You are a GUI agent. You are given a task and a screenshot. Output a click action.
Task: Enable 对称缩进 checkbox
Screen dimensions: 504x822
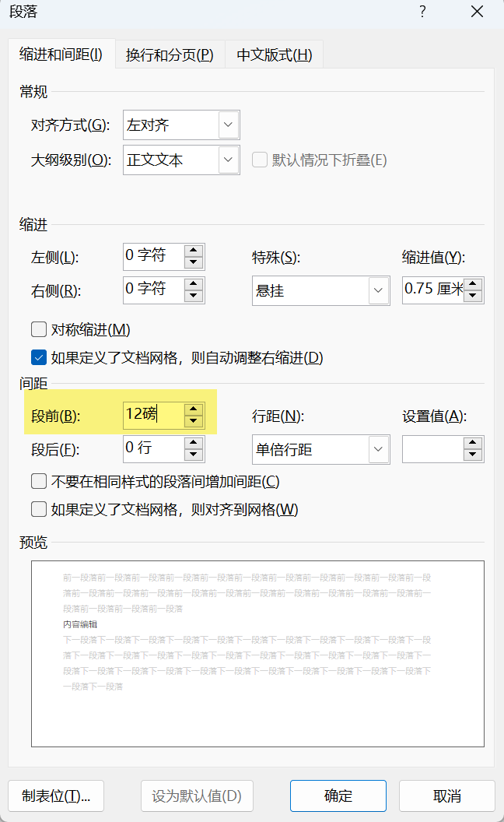(39, 329)
